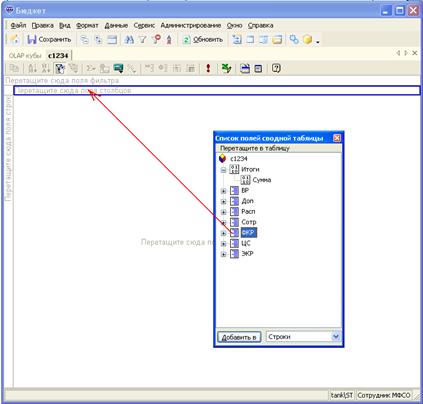Click the binoculars search icon in toolbar
This screenshot has height=404, width=423.
pos(129,39)
